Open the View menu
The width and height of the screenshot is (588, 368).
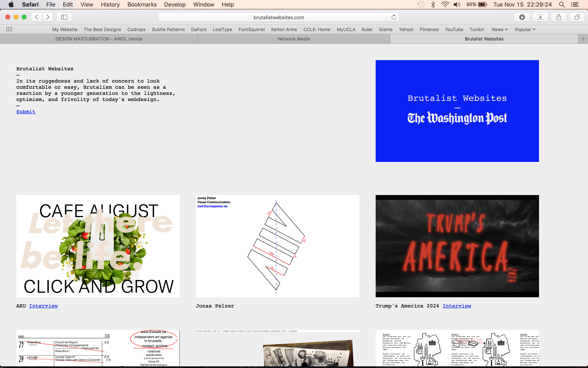click(x=87, y=4)
